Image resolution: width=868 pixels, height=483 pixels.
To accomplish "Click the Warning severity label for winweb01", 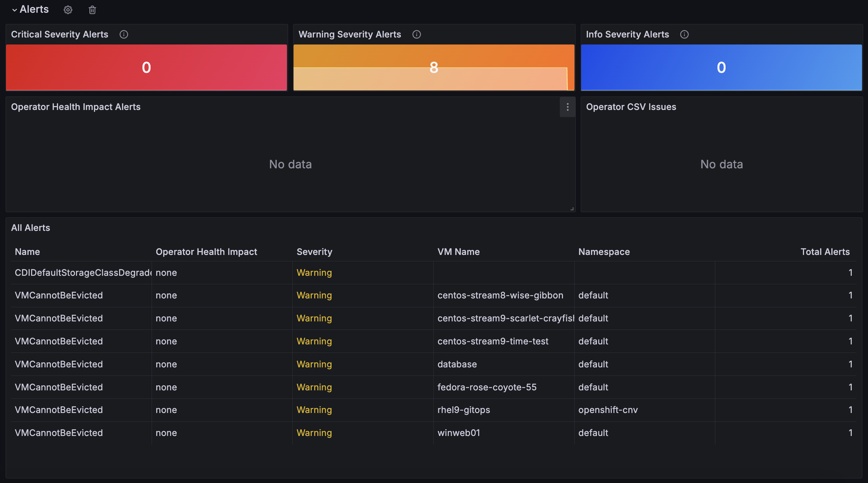I will coord(313,432).
